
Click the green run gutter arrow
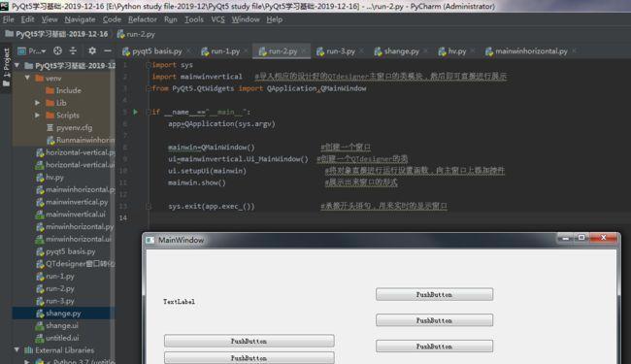point(136,112)
